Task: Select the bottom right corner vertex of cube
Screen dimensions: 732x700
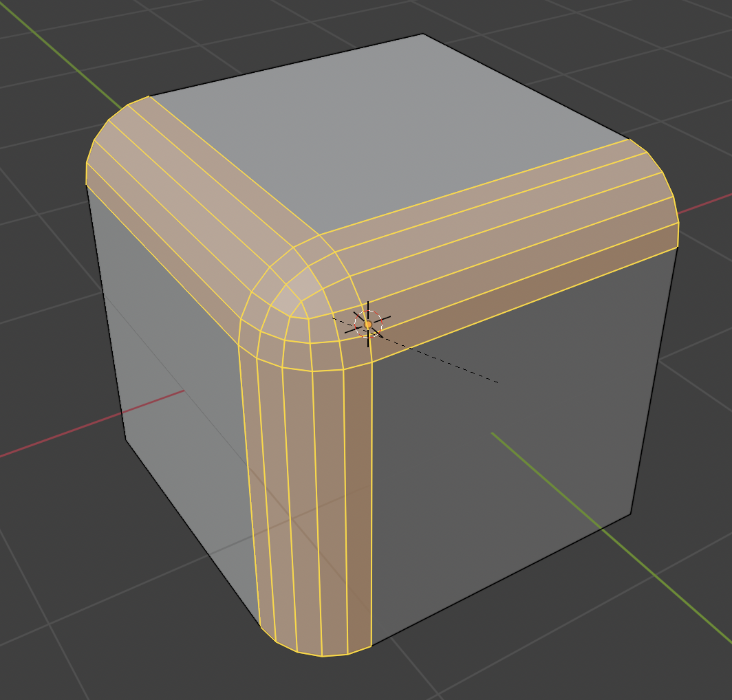Action: click(x=630, y=514)
